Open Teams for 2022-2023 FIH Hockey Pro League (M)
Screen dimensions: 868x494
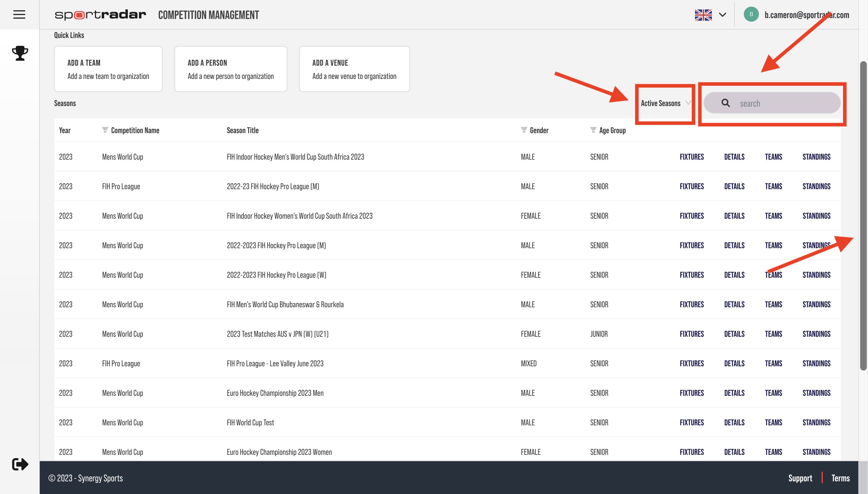[773, 245]
